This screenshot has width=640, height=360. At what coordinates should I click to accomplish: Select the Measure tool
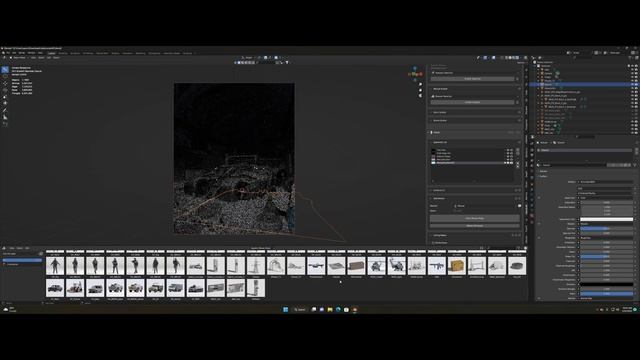click(x=5, y=117)
